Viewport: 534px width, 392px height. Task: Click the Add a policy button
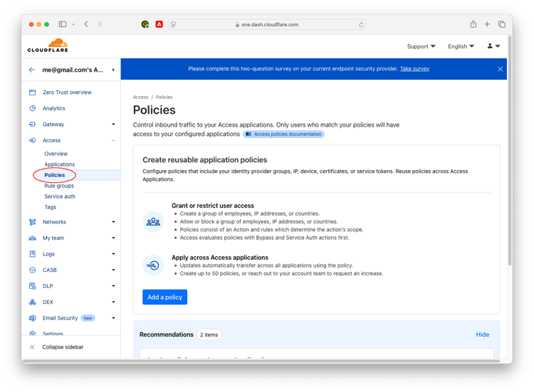(x=165, y=297)
